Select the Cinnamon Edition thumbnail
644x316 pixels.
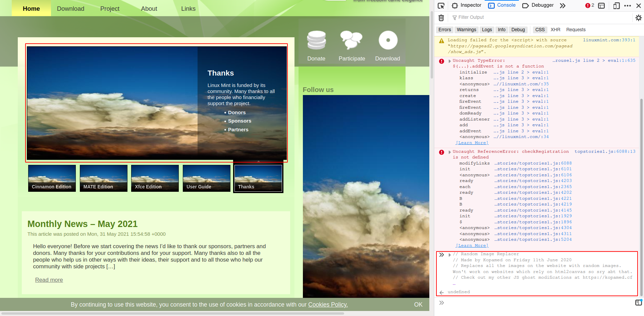coord(52,178)
